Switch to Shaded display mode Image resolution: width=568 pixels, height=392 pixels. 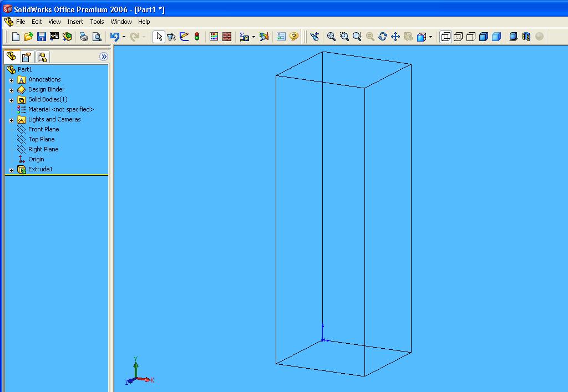point(496,37)
